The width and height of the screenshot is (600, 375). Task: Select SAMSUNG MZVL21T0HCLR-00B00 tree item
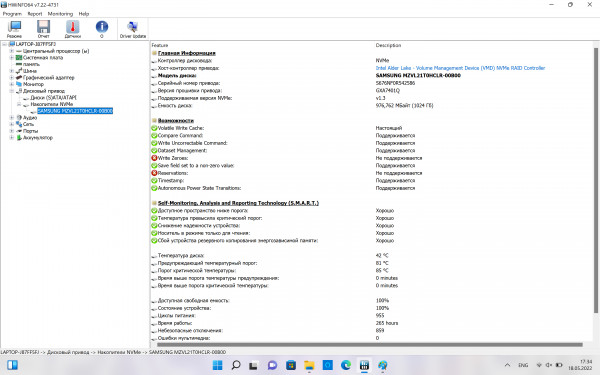75,111
